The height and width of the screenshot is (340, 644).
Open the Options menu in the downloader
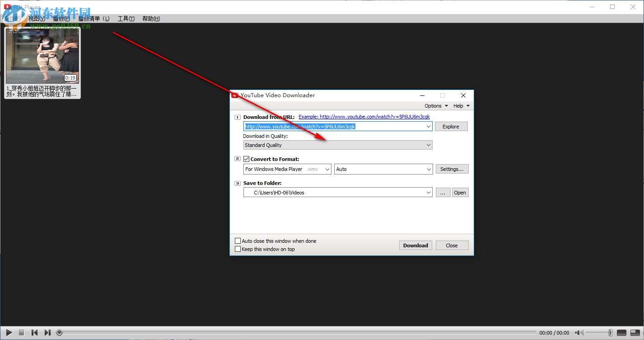434,105
